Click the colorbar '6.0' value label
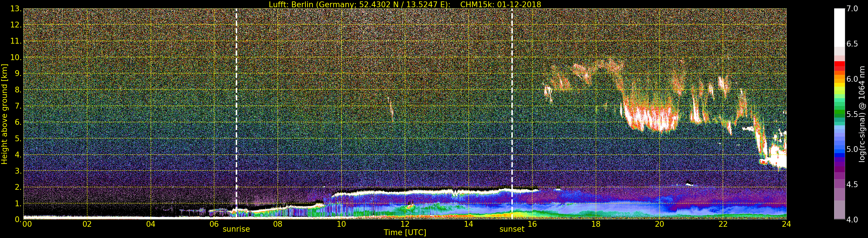 pyautogui.click(x=852, y=79)
